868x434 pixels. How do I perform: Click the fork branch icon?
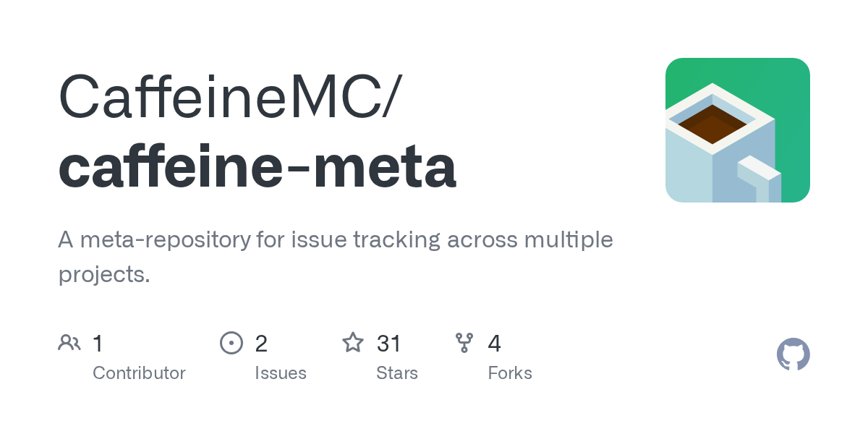pyautogui.click(x=464, y=343)
